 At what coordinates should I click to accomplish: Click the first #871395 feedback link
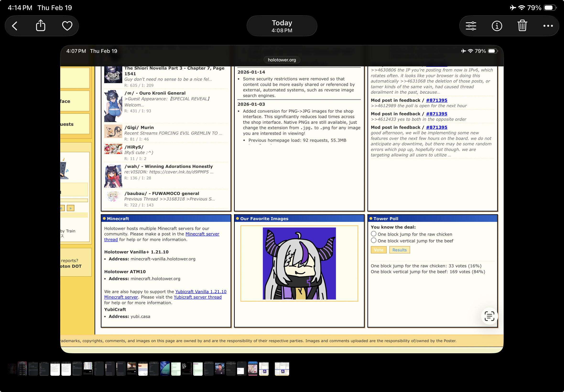click(436, 100)
